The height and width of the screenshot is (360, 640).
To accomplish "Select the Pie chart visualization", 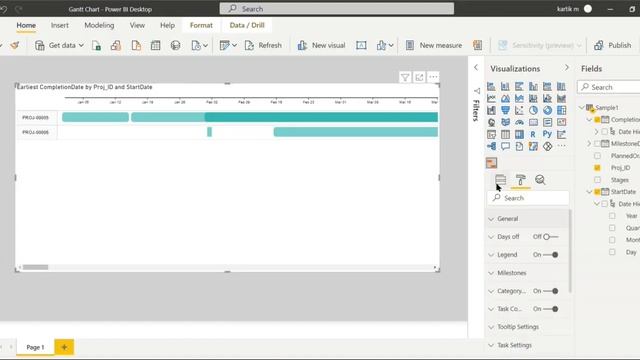I will (x=533, y=110).
